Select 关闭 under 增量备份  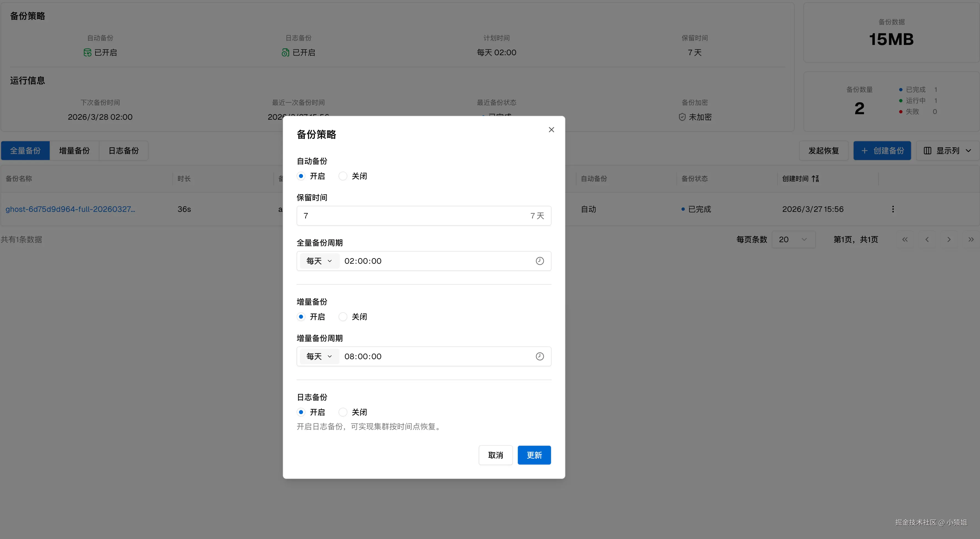343,317
